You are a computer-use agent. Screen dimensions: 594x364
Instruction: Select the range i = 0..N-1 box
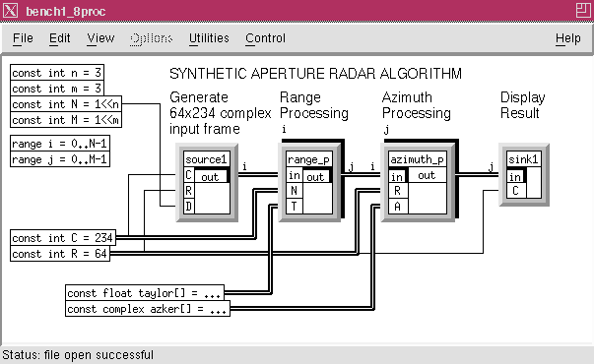pos(60,144)
